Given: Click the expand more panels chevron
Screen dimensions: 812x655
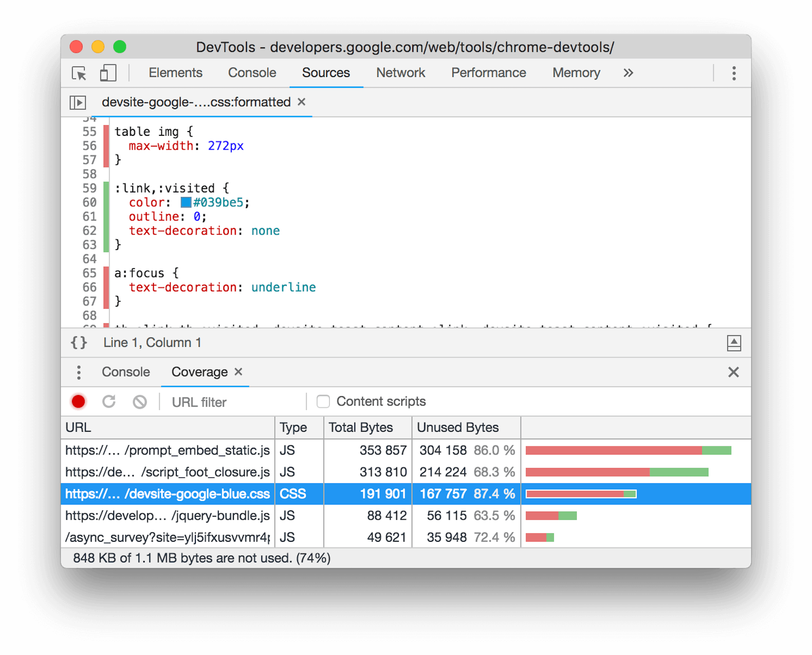Looking at the screenshot, I should [628, 73].
